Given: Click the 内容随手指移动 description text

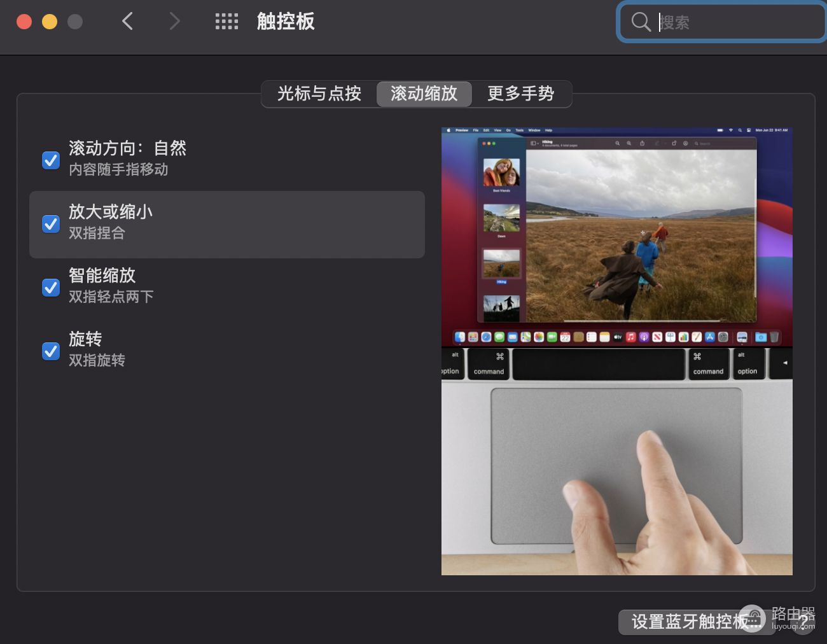Looking at the screenshot, I should [x=118, y=170].
